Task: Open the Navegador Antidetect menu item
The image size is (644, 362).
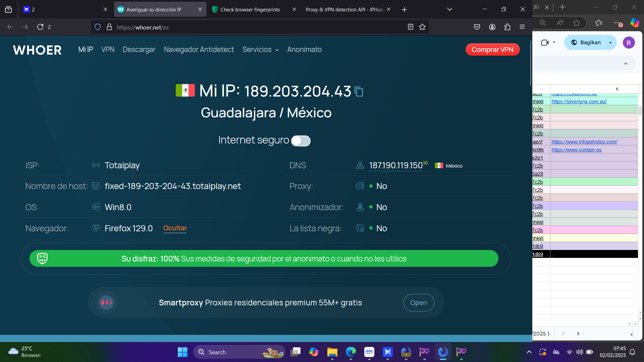Action: 199,50
